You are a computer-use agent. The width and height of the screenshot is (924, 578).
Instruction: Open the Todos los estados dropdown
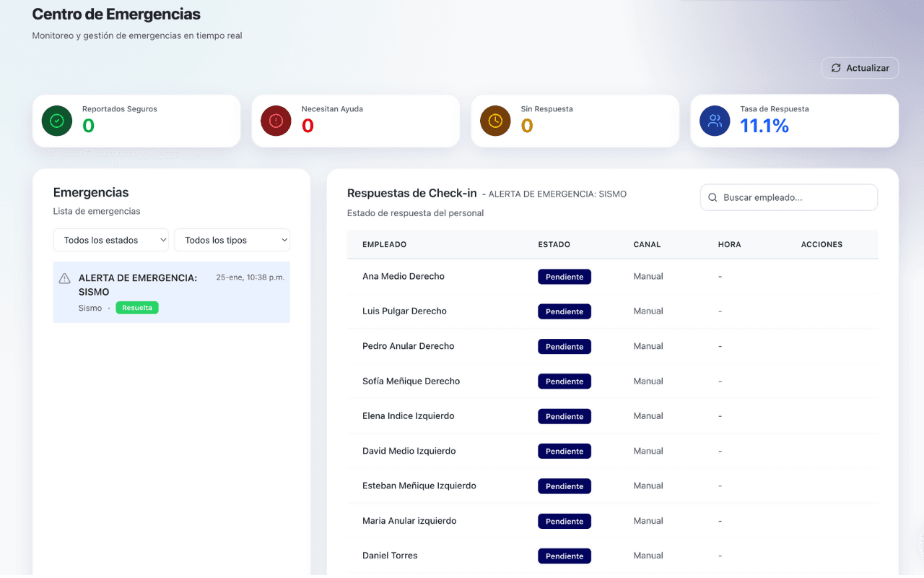click(x=110, y=240)
